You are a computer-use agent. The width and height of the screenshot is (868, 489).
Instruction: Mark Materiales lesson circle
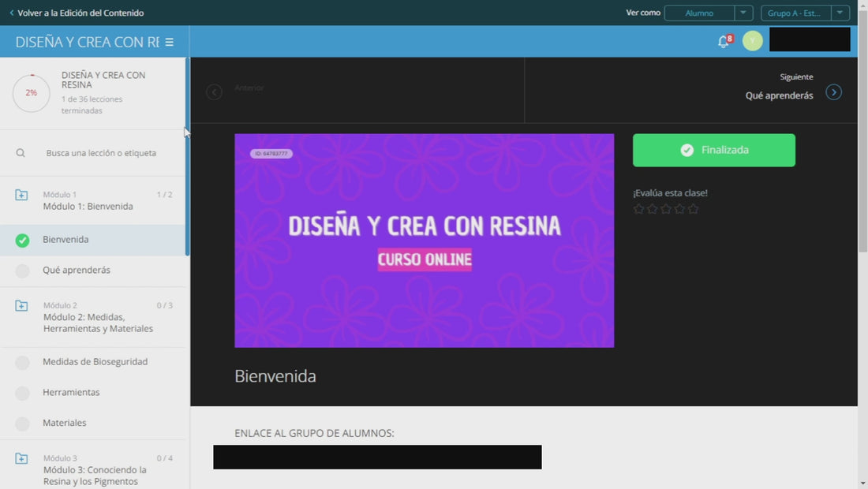click(22, 424)
